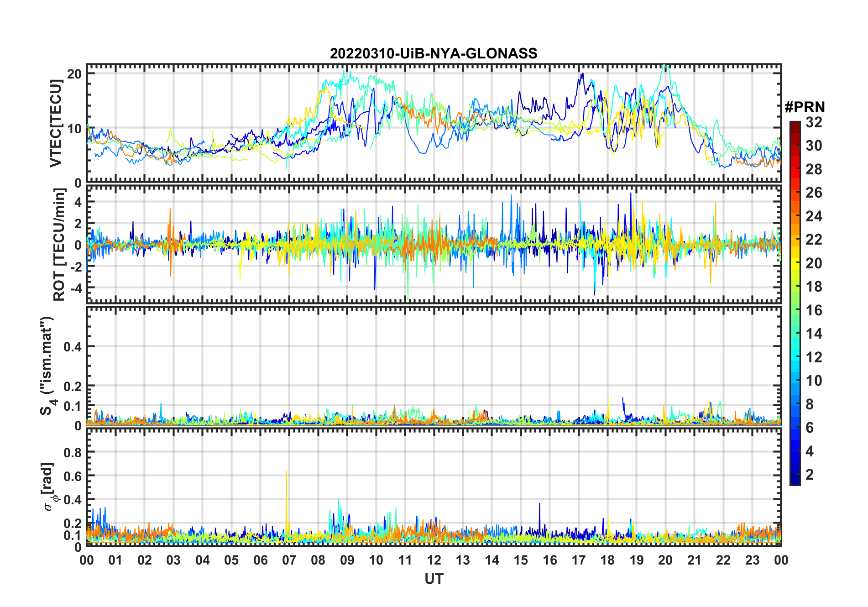This screenshot has height=607, width=868.
Task: Click x-axis tick label 23
Action: 752,560
